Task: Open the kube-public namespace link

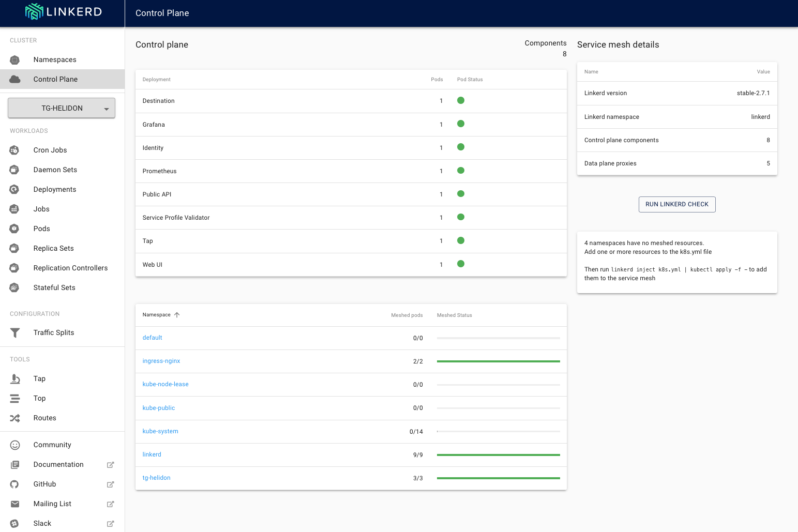Action: [x=159, y=408]
